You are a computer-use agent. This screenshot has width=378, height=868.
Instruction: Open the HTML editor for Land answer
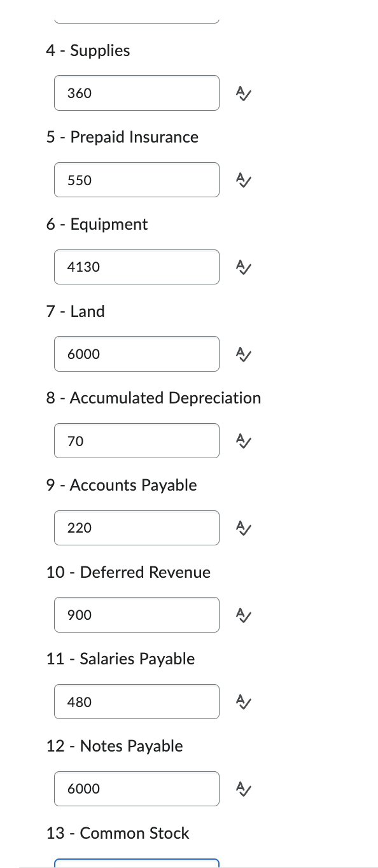click(x=242, y=354)
